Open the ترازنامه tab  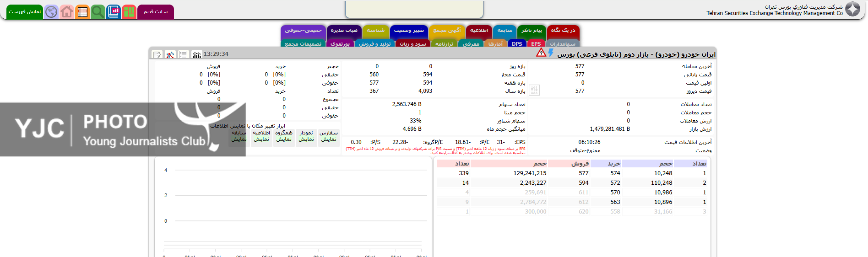coord(444,44)
